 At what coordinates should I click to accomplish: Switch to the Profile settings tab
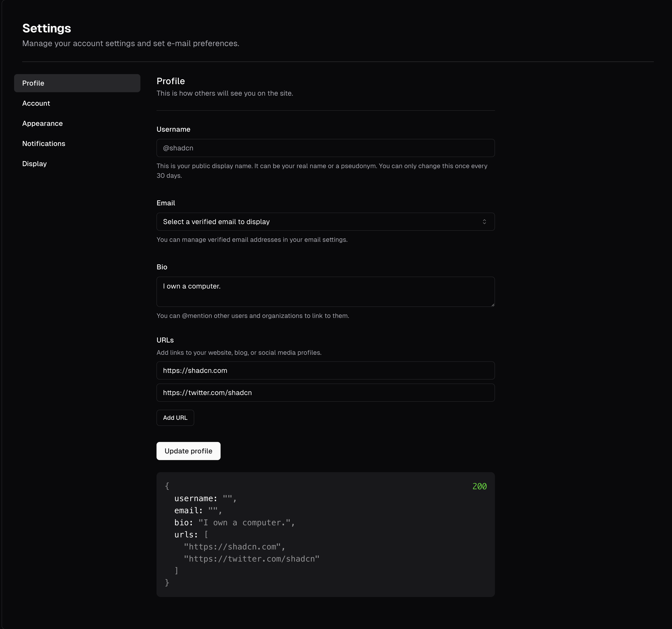(77, 83)
